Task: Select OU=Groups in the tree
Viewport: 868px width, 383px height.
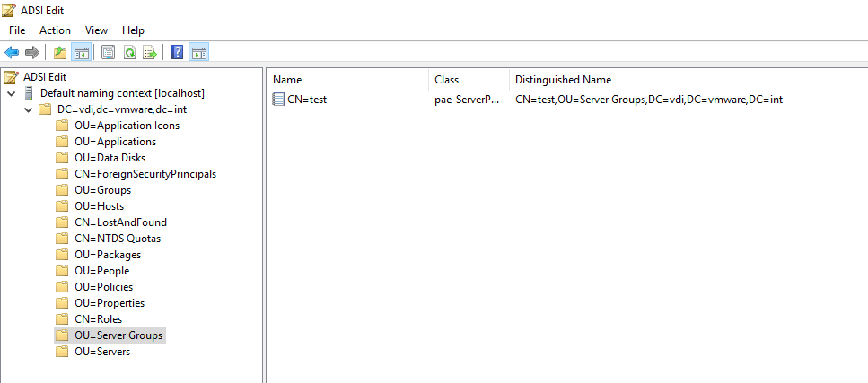Action: tap(103, 190)
